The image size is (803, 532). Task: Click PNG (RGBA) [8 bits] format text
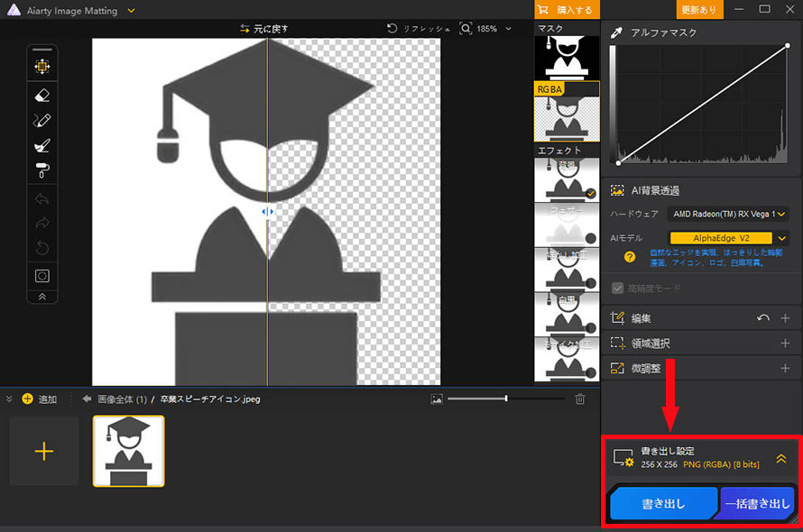point(721,464)
